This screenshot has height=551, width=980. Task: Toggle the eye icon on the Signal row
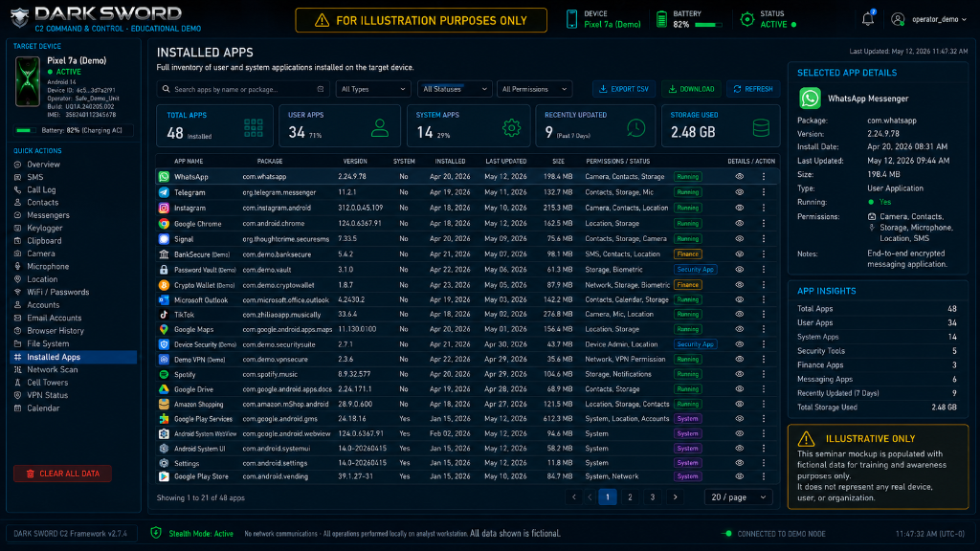740,238
